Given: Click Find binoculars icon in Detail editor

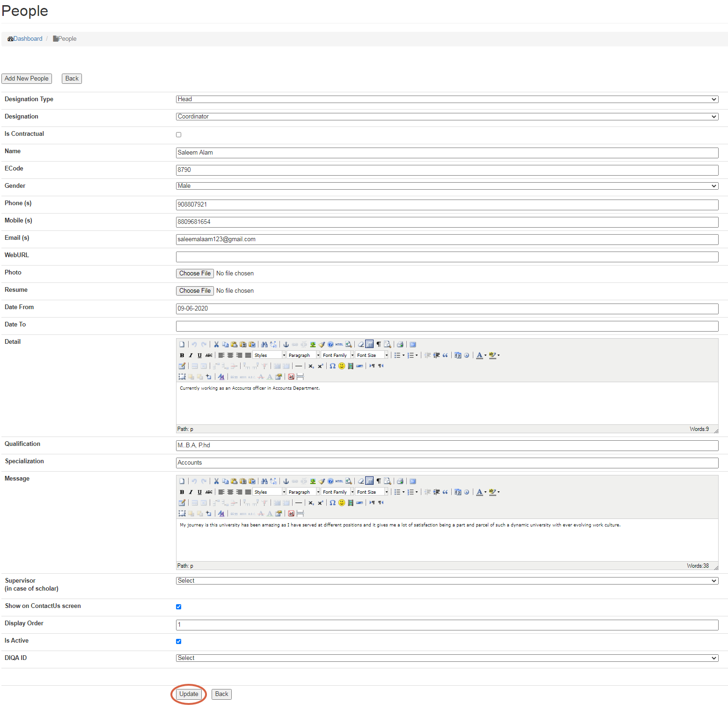Looking at the screenshot, I should (x=265, y=344).
